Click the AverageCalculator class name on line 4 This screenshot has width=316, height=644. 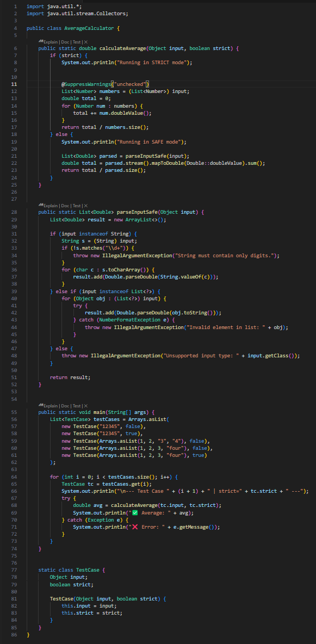90,28
